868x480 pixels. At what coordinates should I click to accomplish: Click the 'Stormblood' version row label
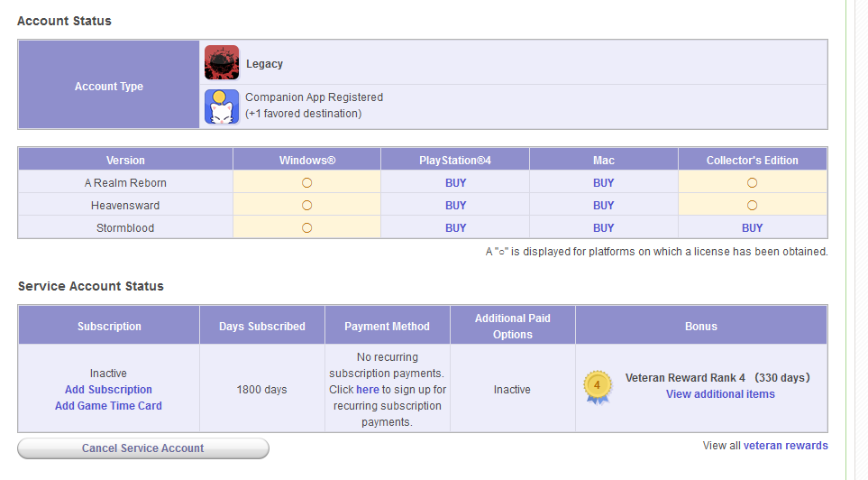tap(125, 227)
